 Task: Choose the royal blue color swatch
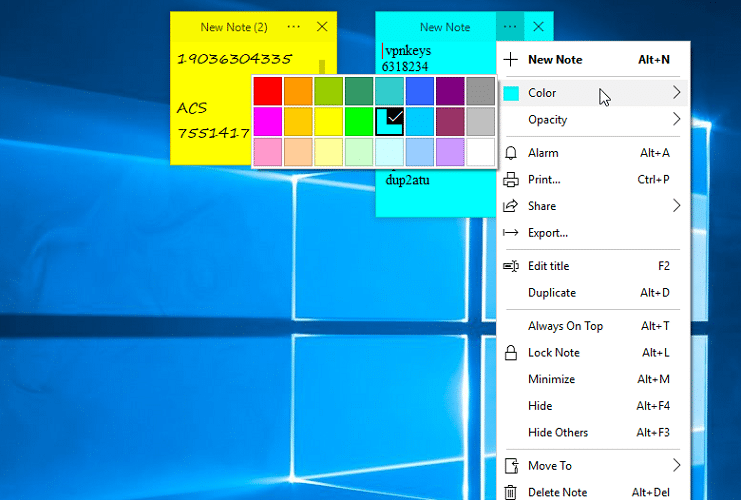[420, 91]
